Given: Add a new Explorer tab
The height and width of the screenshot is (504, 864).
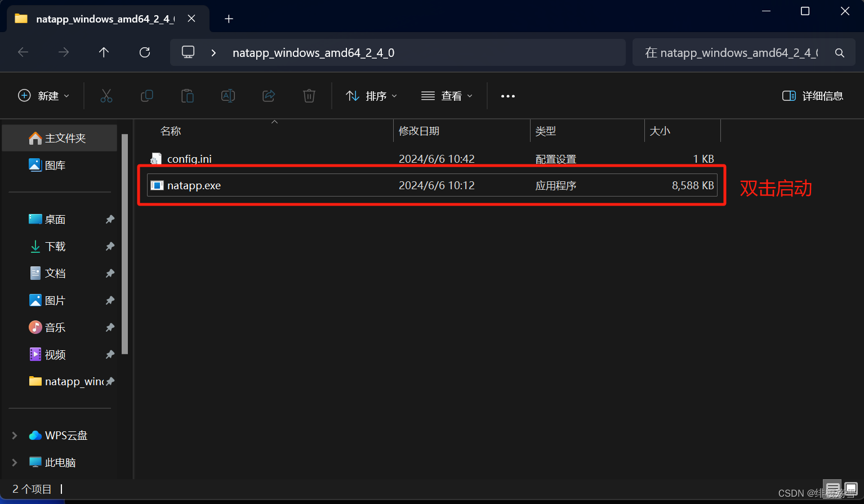Looking at the screenshot, I should (x=229, y=19).
